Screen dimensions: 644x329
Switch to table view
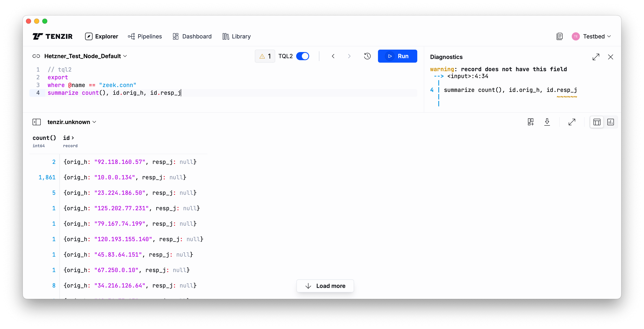pyautogui.click(x=597, y=122)
